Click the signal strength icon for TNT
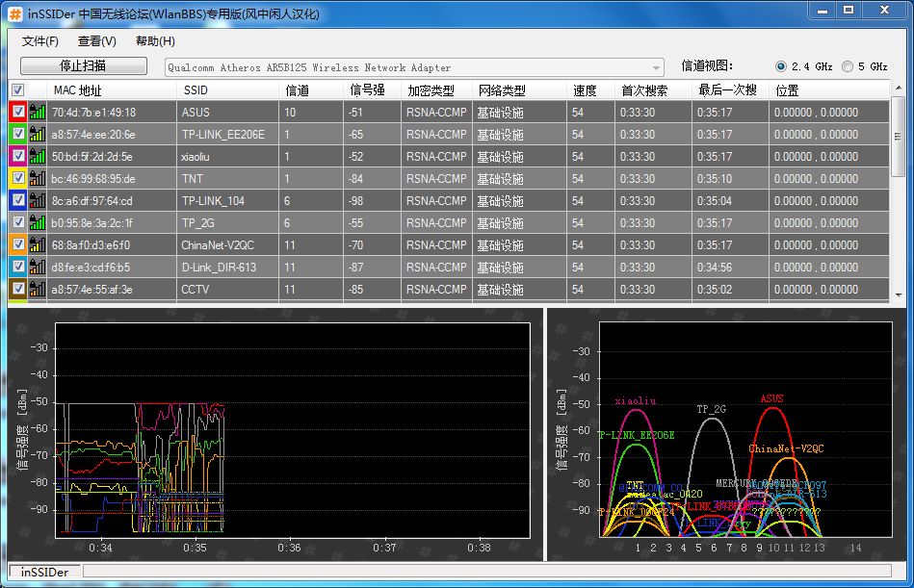The width and height of the screenshot is (914, 588). (x=38, y=178)
